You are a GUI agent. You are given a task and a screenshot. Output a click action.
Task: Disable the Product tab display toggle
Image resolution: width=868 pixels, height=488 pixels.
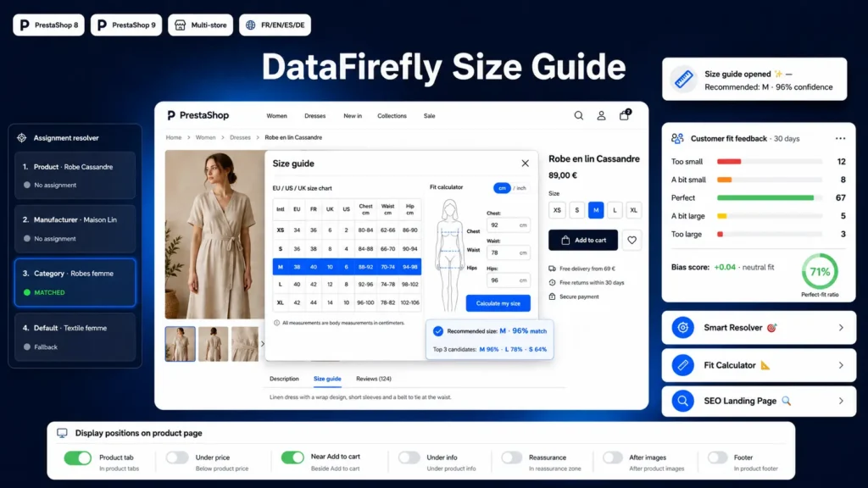[77, 457]
